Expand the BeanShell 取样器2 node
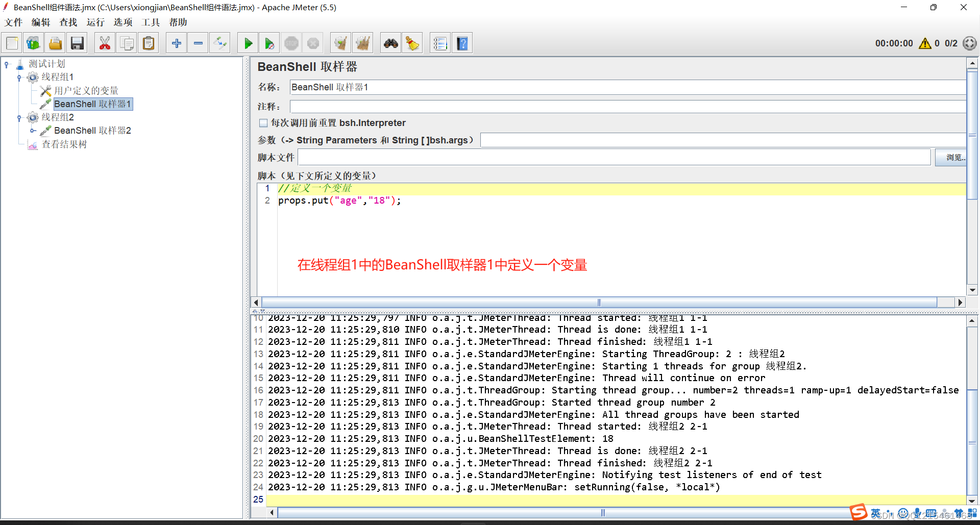Viewport: 980px width, 525px height. (x=33, y=131)
